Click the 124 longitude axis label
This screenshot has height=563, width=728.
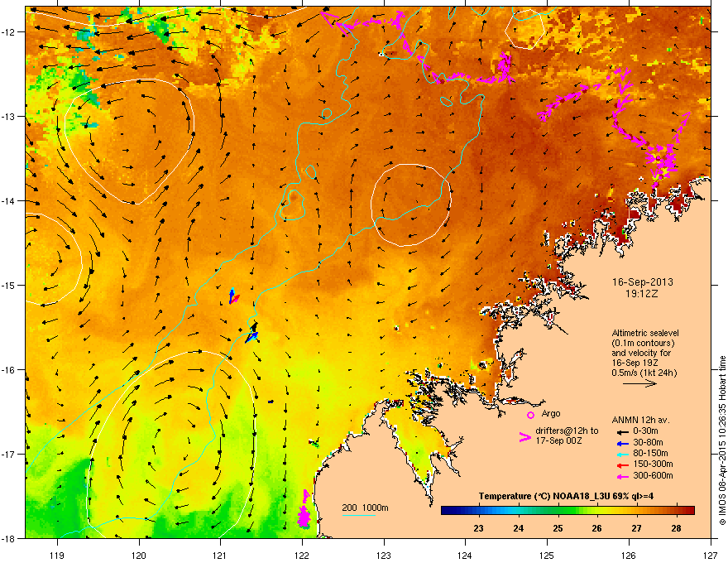pyautogui.click(x=465, y=555)
